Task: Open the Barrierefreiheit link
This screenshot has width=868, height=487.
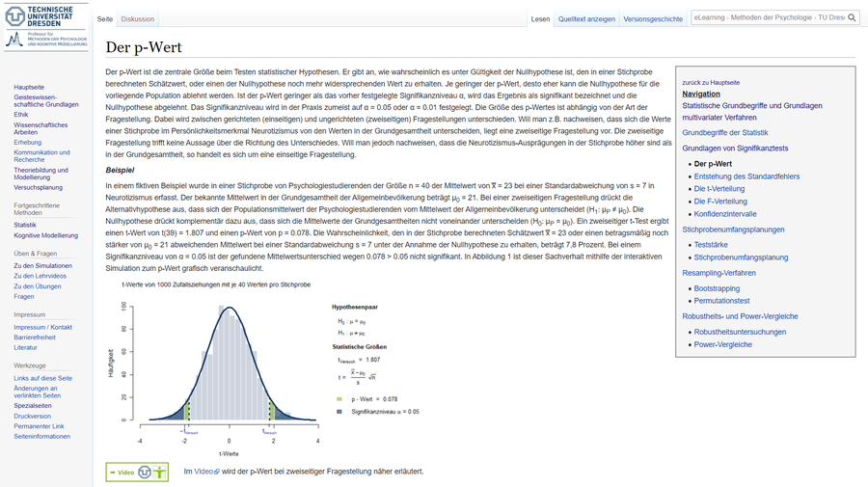Action: click(x=35, y=337)
